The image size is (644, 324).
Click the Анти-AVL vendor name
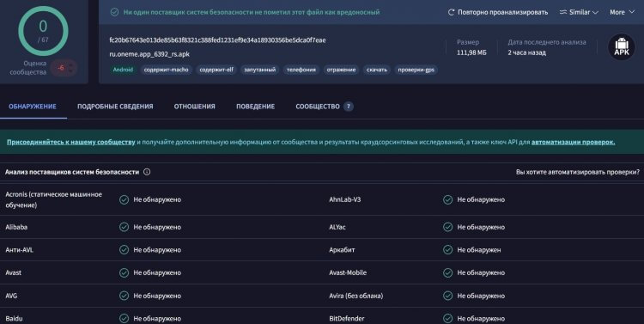click(x=19, y=249)
